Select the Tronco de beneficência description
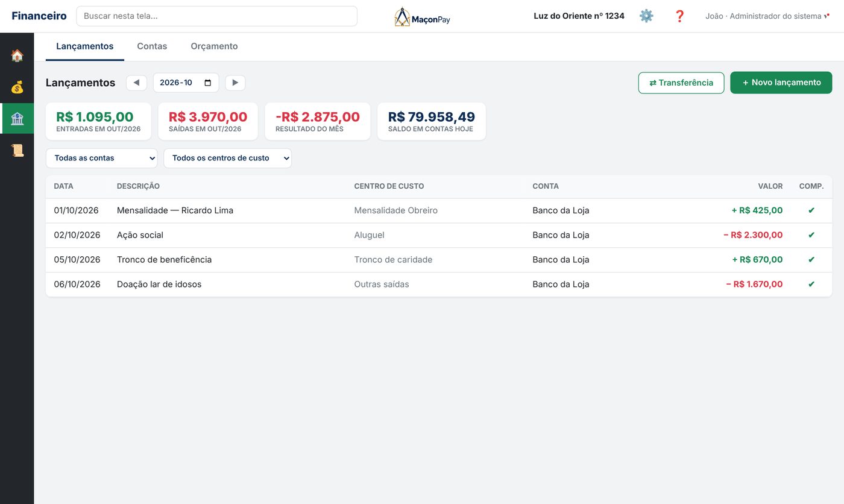 coord(164,260)
